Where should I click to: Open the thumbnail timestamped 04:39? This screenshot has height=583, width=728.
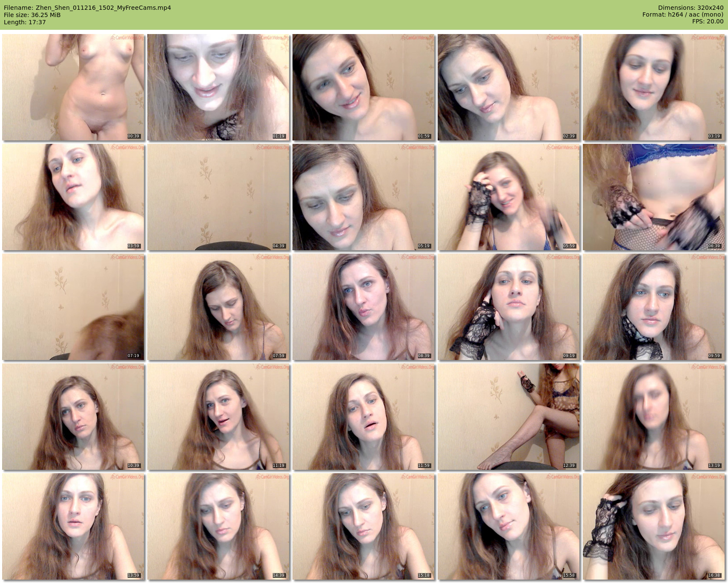pos(218,197)
